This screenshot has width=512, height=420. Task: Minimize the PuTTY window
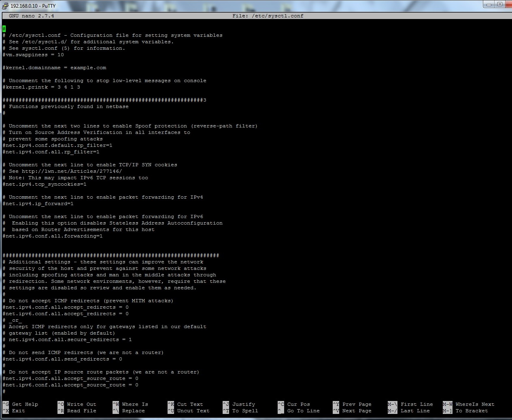tap(489, 4)
